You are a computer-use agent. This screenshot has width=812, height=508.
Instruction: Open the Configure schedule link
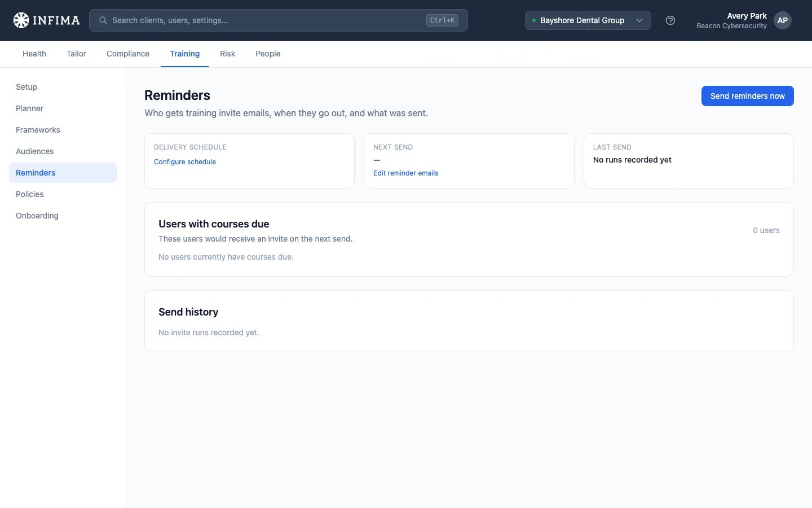[185, 162]
